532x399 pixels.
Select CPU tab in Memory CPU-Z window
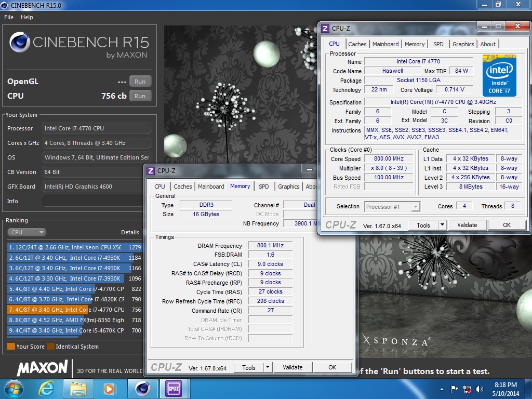pos(159,187)
